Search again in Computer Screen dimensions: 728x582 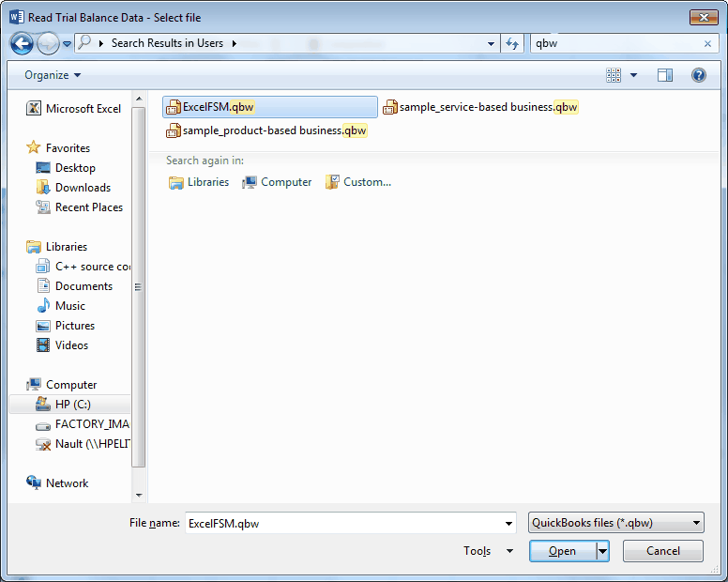click(277, 182)
